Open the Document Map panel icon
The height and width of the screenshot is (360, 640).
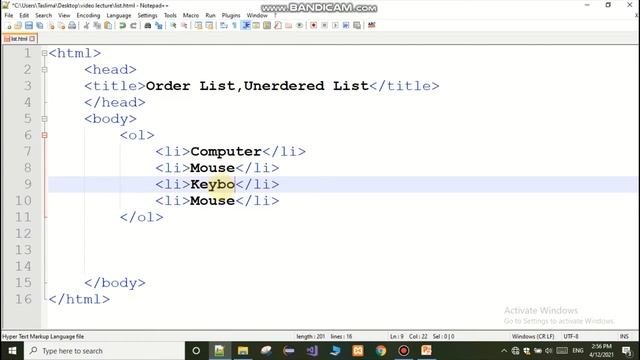click(x=267, y=25)
